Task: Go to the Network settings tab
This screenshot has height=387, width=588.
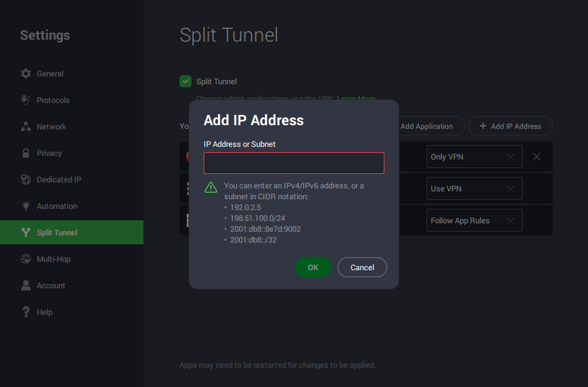Action: click(x=51, y=126)
